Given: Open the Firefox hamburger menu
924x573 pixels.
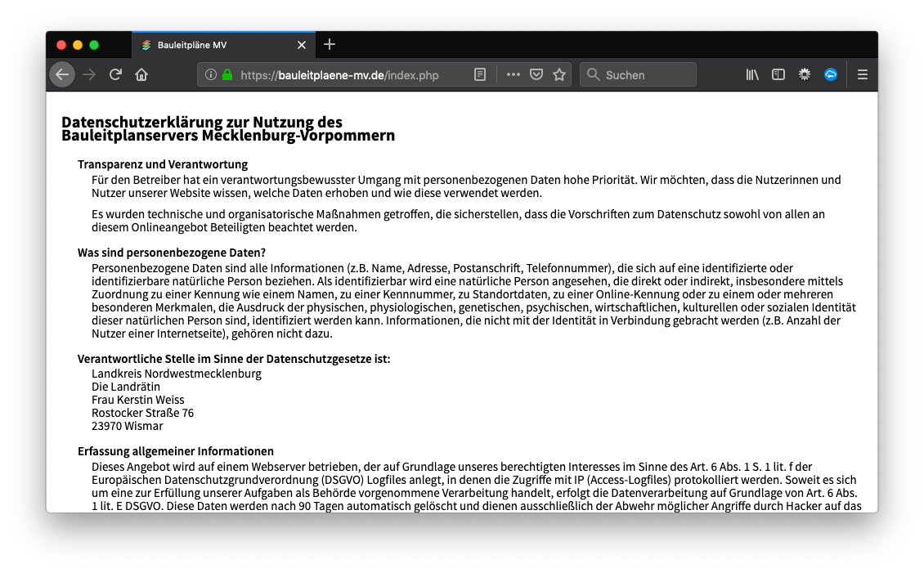Looking at the screenshot, I should point(862,74).
